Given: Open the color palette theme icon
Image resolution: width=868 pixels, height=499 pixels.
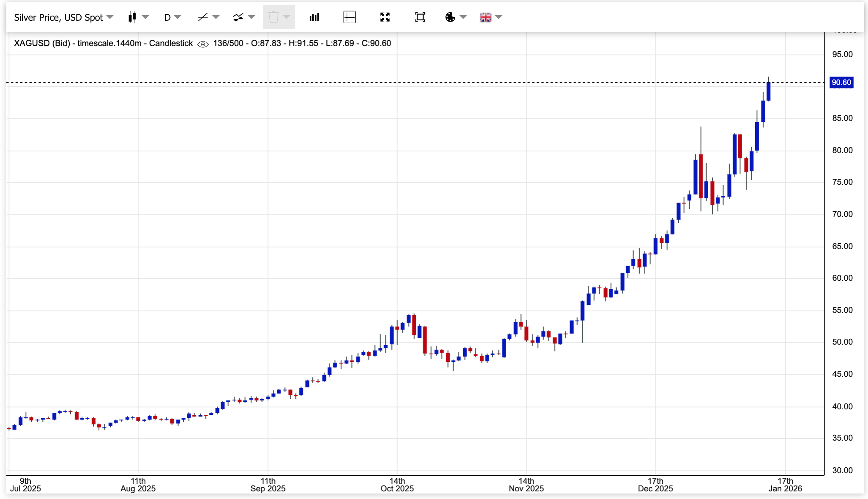Looking at the screenshot, I should [x=450, y=17].
